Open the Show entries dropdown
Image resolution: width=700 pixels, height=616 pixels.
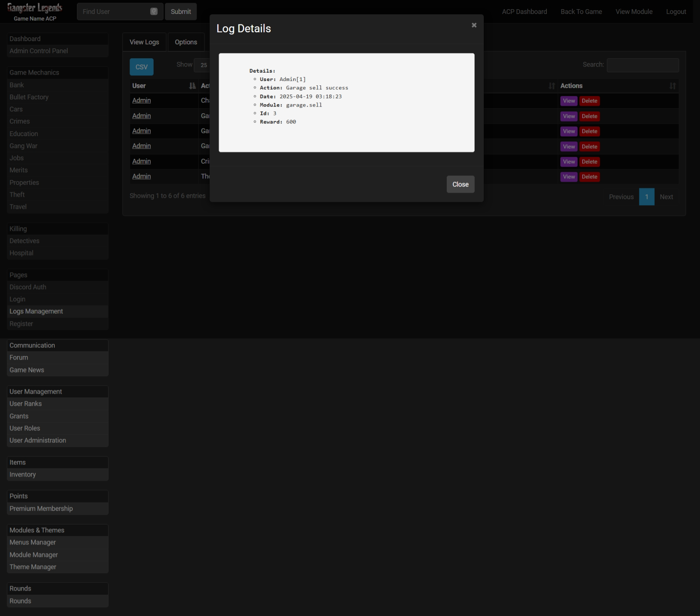(202, 65)
